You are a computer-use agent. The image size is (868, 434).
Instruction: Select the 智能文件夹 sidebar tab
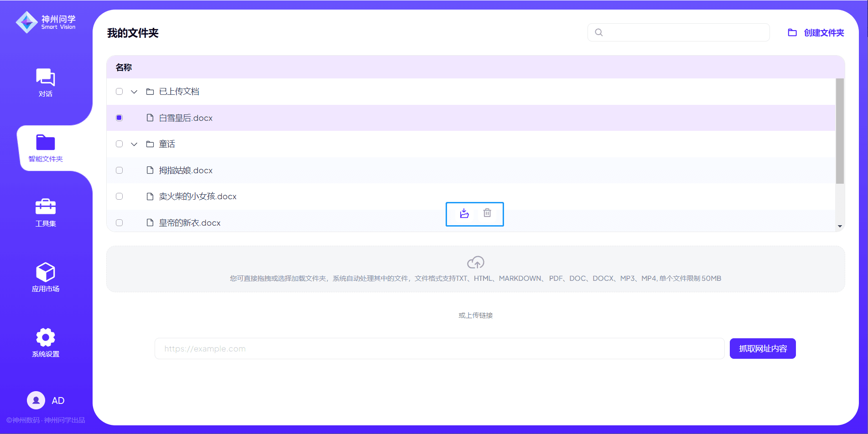point(45,148)
